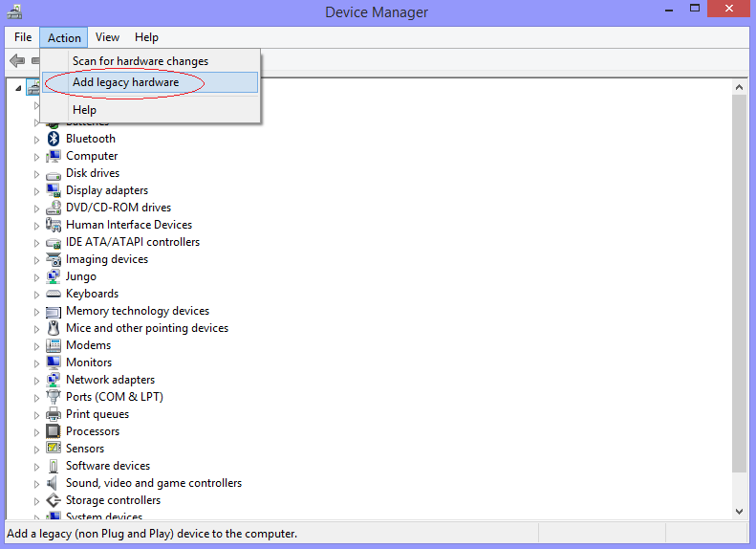Viewport: 756px width, 549px height.
Task: Expand the Ports (COM & LPT) node
Action: [x=37, y=398]
